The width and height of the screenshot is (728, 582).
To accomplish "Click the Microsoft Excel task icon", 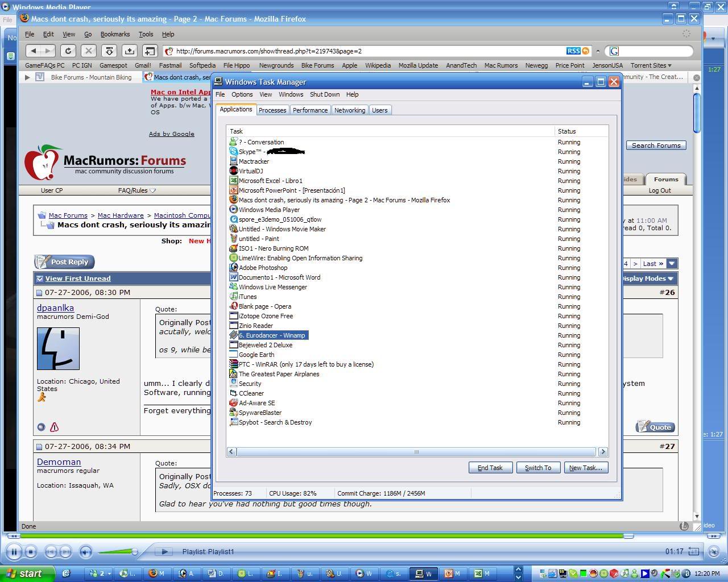I will (x=233, y=181).
